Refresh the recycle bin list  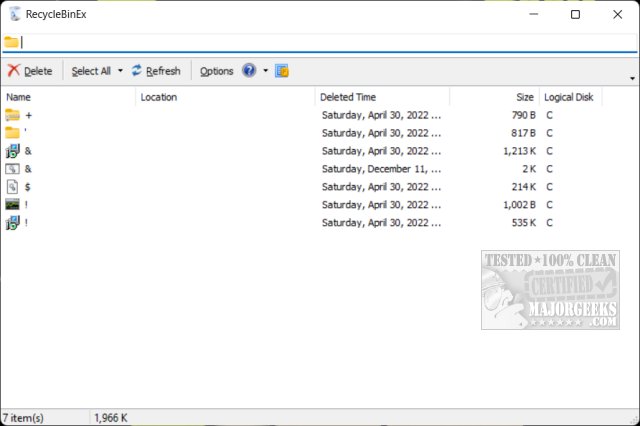point(156,71)
